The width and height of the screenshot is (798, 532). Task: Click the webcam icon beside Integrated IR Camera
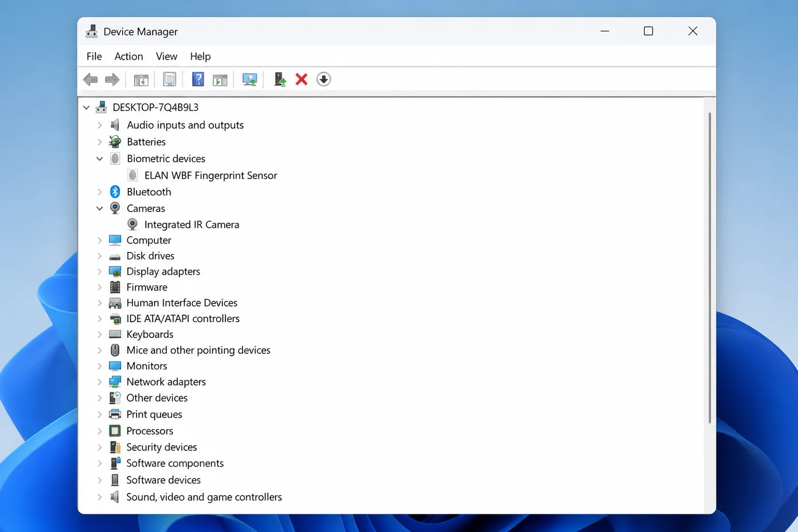(x=132, y=224)
